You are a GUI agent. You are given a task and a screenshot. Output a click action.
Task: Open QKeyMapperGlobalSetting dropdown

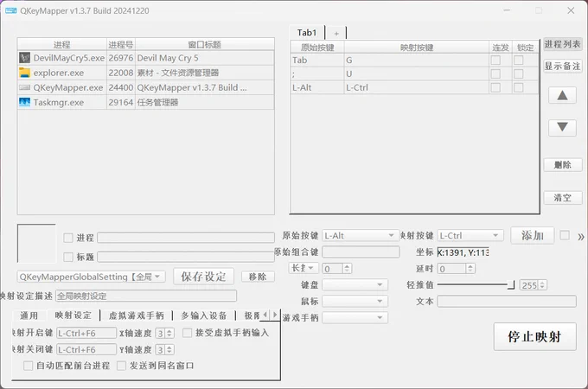(91, 277)
